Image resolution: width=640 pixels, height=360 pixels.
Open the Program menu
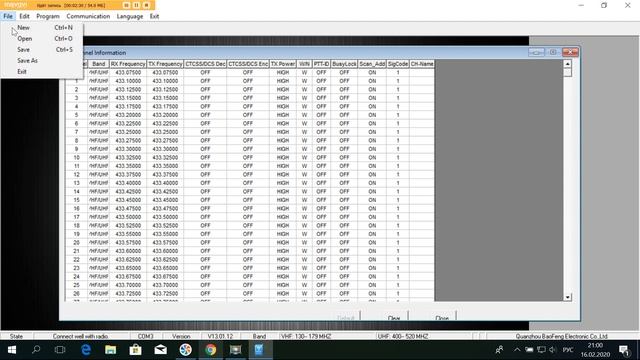point(48,16)
